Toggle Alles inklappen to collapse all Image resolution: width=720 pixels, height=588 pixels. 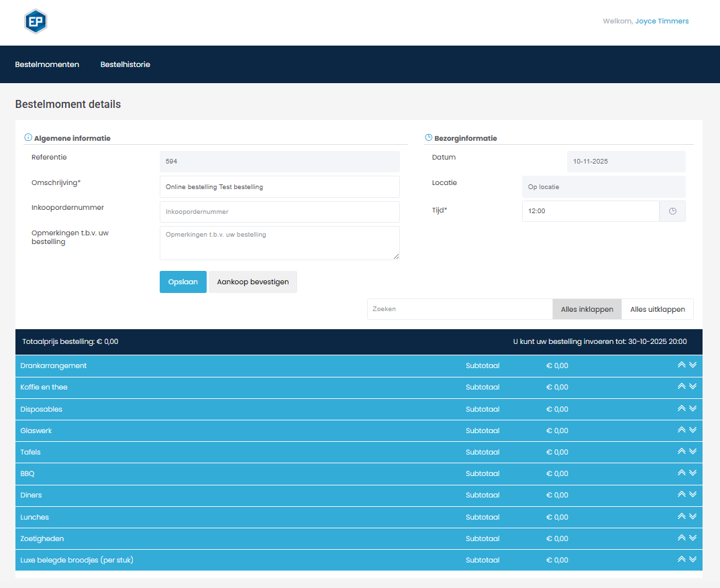[586, 310]
